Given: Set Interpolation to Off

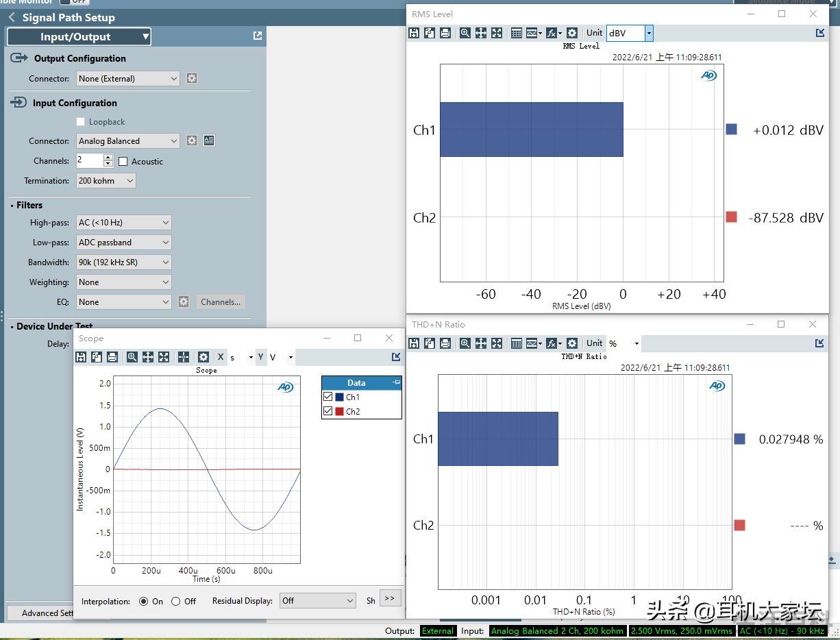Looking at the screenshot, I should 175,601.
